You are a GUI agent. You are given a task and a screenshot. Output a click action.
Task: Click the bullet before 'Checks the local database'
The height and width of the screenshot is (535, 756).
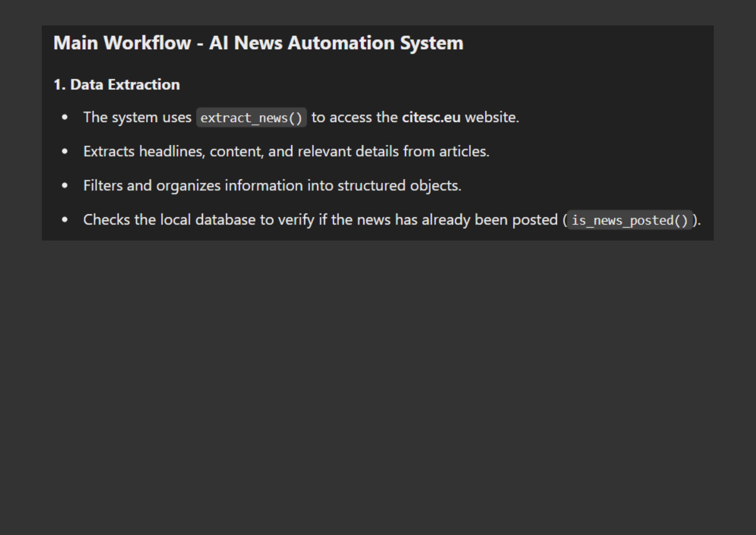[65, 219]
